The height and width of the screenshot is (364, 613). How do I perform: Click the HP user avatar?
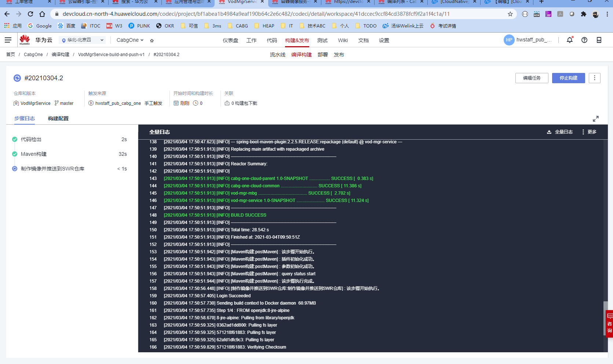[x=509, y=40]
